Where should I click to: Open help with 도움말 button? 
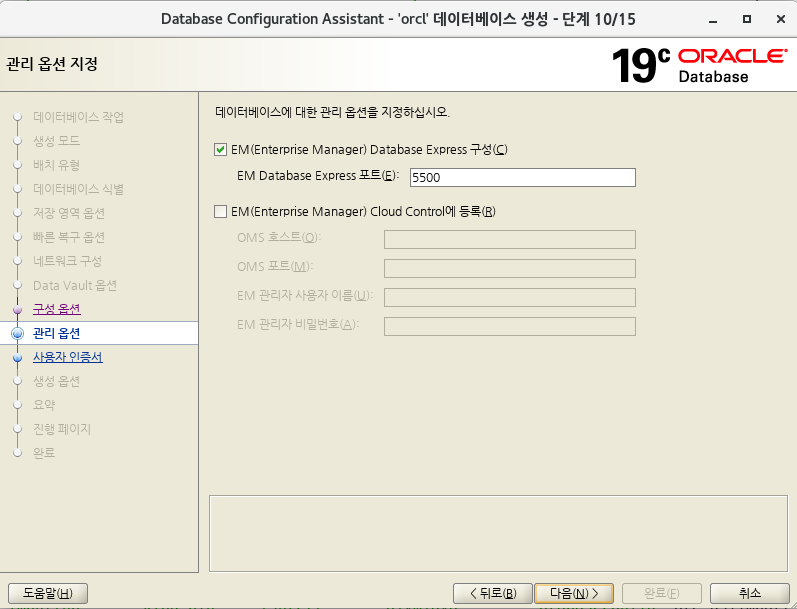[48, 593]
